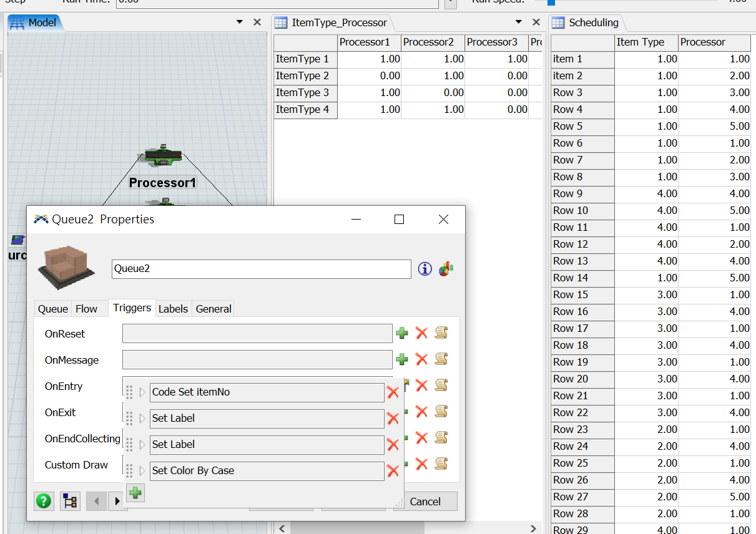Open the statistics chart icon beside name

[x=446, y=269]
